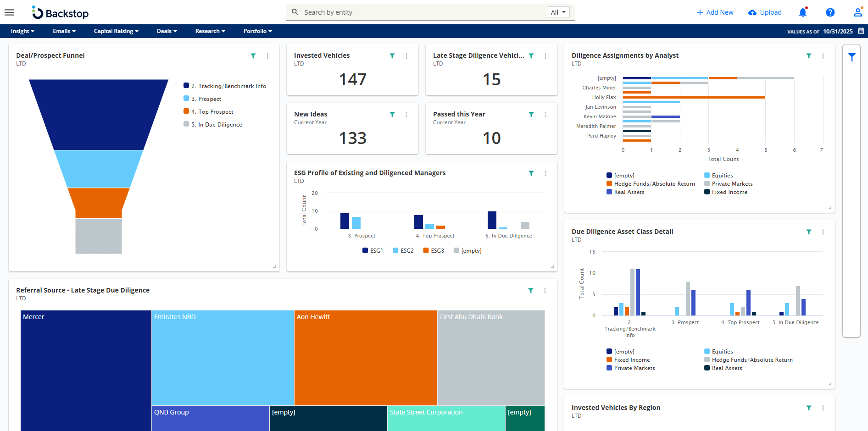Expand the Capital Raising menu dropdown
The height and width of the screenshot is (431, 868).
click(116, 31)
